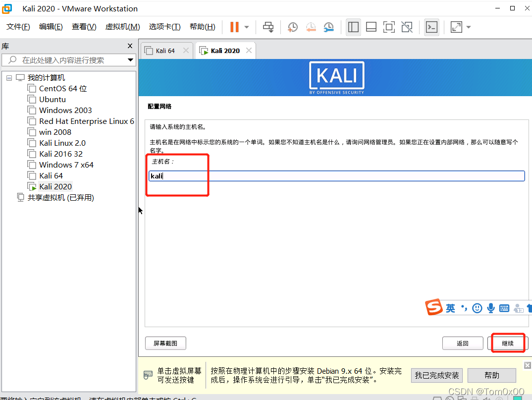Select Red Hat Enterprise Linux 6
Viewport: 532px width, 400px height.
[87, 121]
